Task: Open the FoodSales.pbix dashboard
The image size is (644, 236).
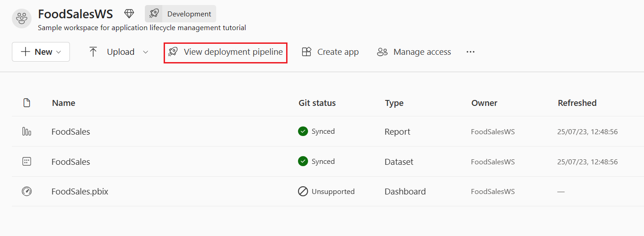Action: pyautogui.click(x=80, y=191)
